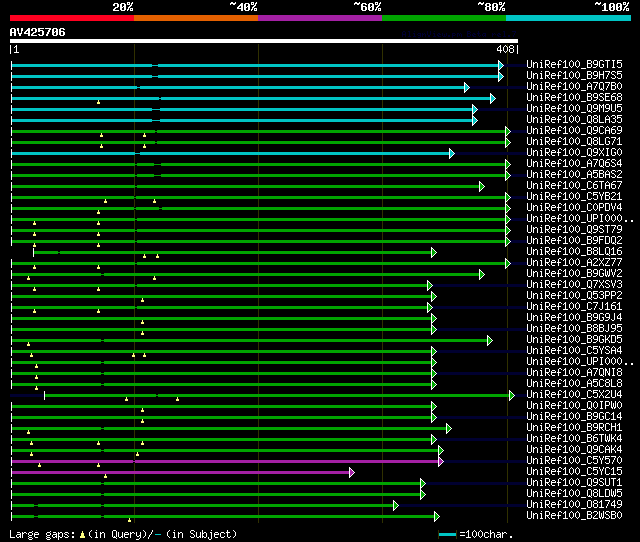
Task: Click the yellow large-gap marker in the legend
Action: tap(82, 534)
